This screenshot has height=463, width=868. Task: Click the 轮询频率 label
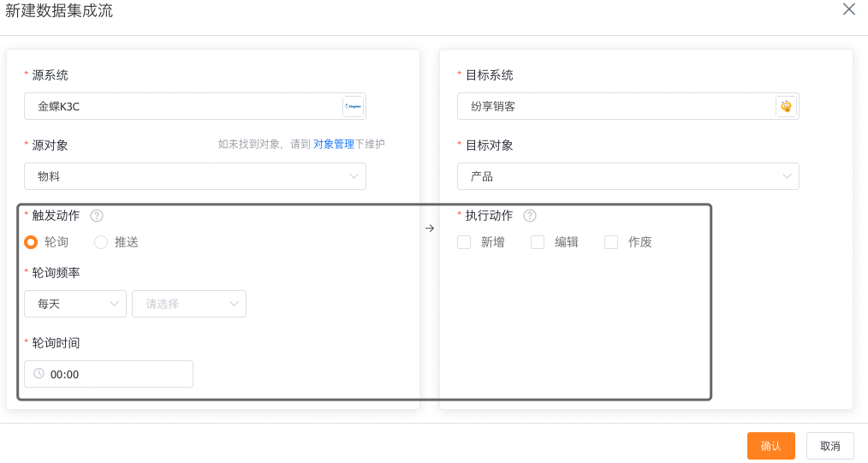point(56,273)
